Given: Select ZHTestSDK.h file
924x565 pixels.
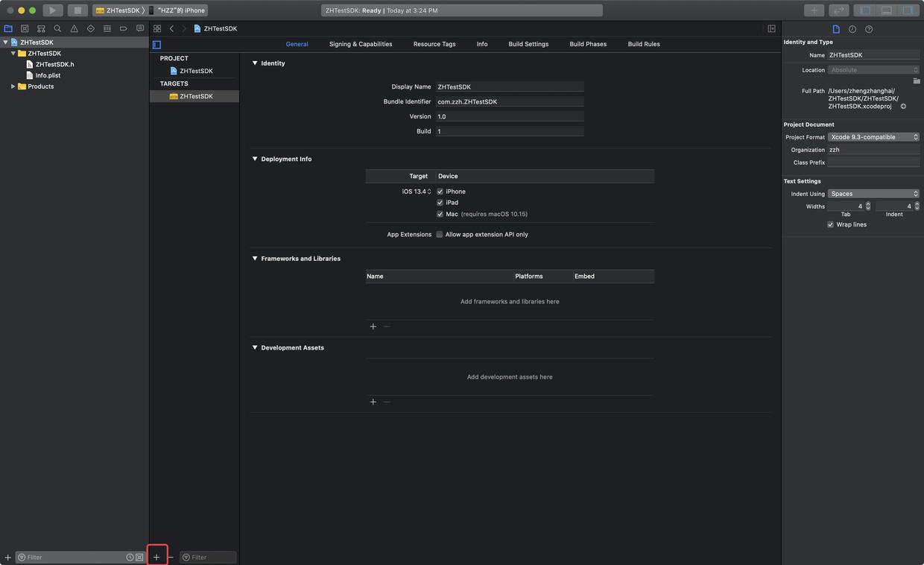Looking at the screenshot, I should [54, 64].
